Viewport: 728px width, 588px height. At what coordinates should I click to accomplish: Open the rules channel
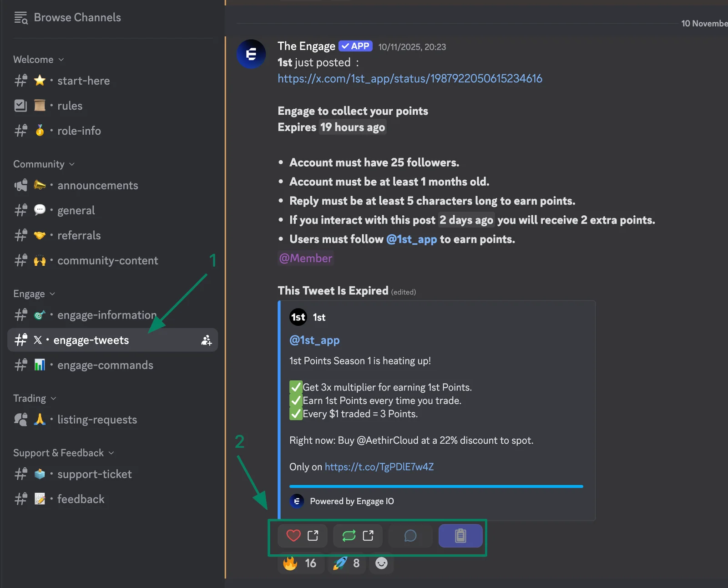point(113,106)
